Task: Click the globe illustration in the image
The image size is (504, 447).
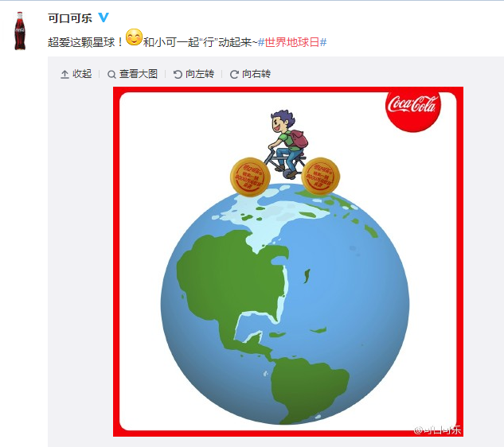Action: click(x=285, y=307)
